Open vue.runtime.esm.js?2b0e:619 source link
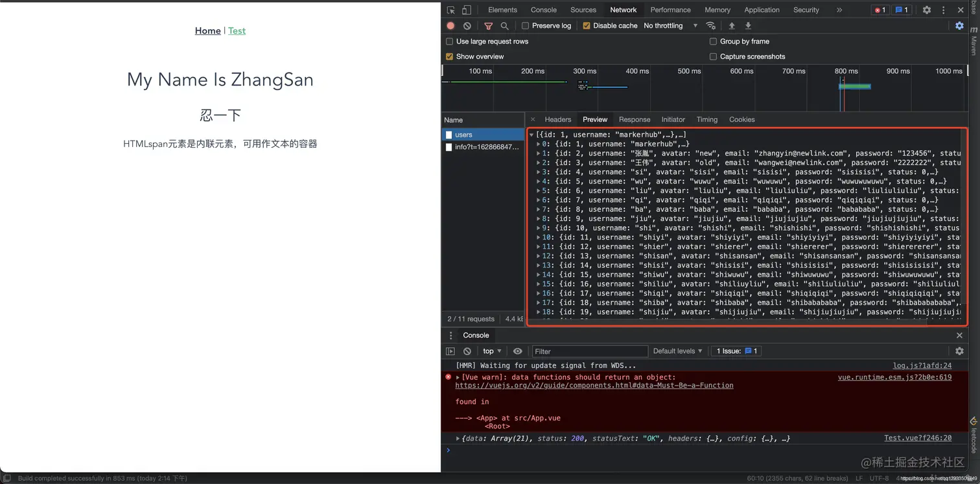Image resolution: width=980 pixels, height=484 pixels. (x=894, y=377)
